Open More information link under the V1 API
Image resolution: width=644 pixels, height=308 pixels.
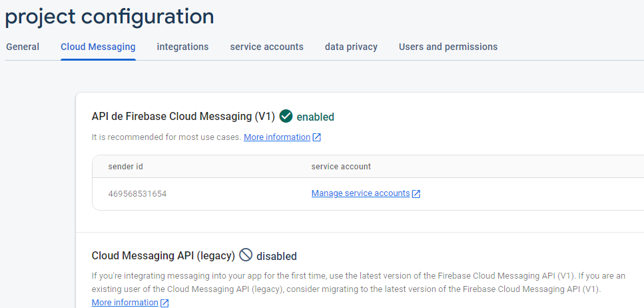pos(277,137)
